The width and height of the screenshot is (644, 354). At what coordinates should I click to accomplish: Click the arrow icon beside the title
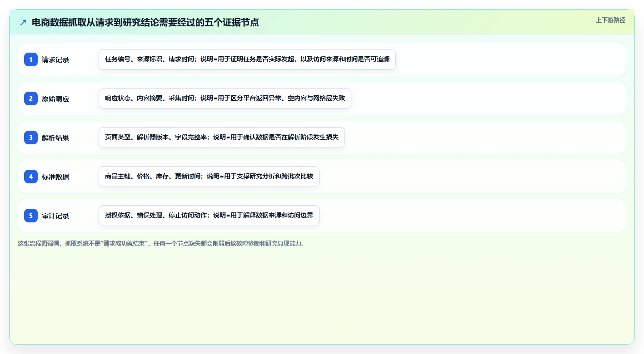(x=23, y=23)
